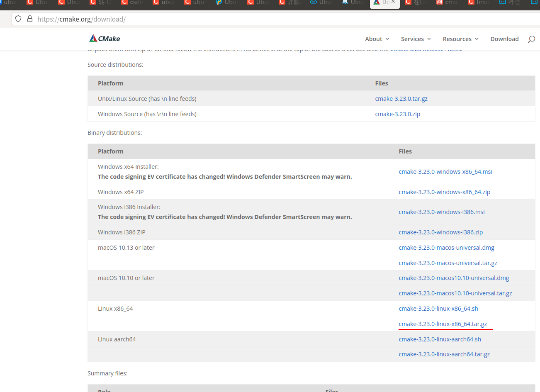The width and height of the screenshot is (540, 392).
Task: Switch to the 'cma' browser tab
Action: pyautogui.click(x=448, y=2)
